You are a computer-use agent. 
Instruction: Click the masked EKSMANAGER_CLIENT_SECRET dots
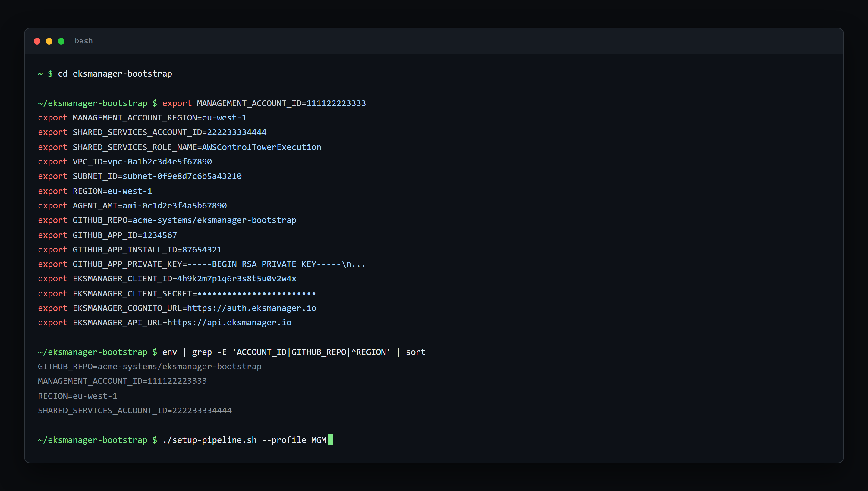[x=256, y=294]
